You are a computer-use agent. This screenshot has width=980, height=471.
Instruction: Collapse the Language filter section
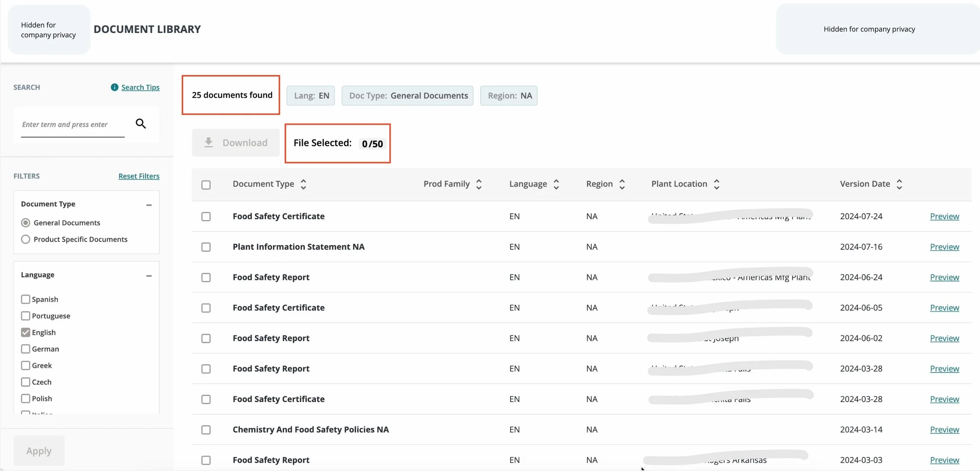[x=149, y=276]
